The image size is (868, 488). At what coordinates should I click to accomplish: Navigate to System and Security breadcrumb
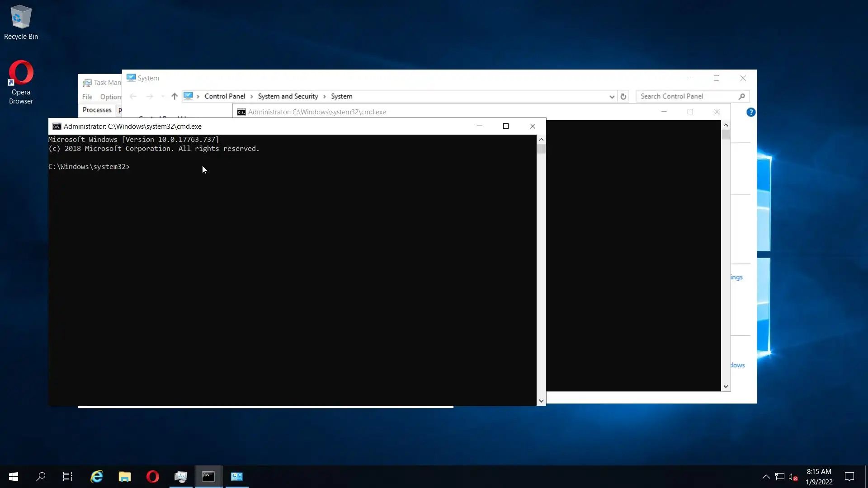pyautogui.click(x=288, y=96)
